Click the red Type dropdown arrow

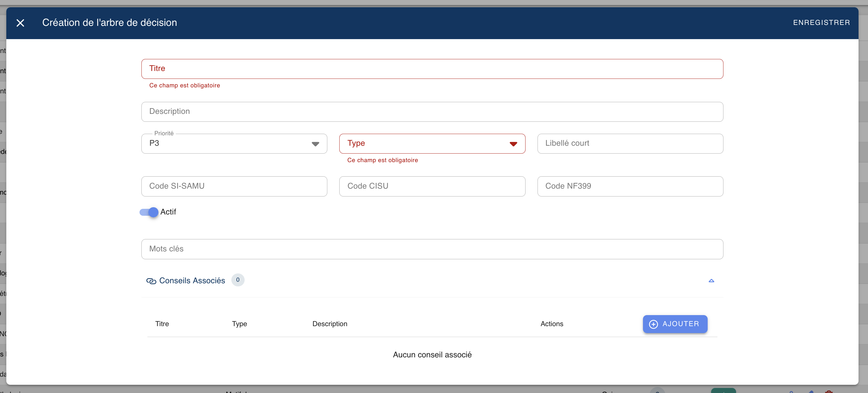click(513, 144)
